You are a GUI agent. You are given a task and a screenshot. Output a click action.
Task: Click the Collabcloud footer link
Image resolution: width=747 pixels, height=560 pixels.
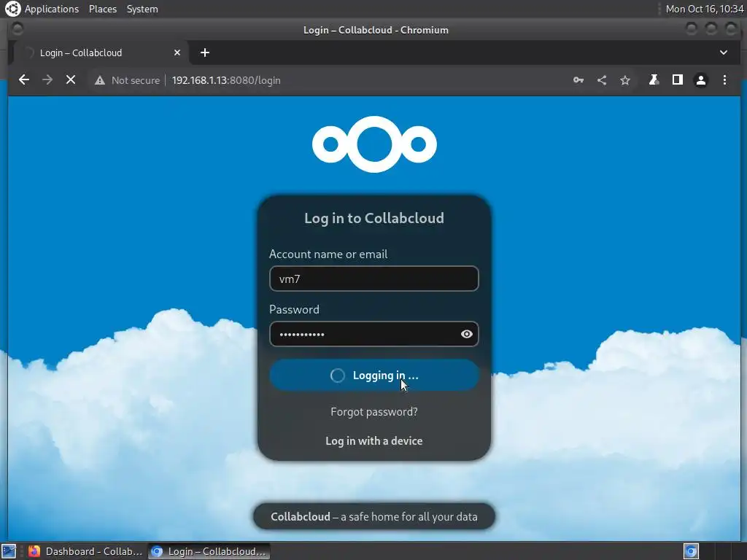pos(300,517)
